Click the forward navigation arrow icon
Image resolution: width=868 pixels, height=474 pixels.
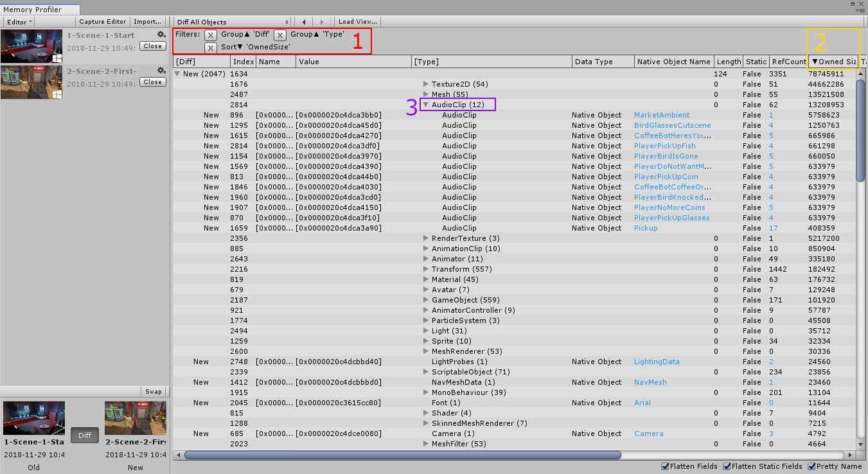(x=321, y=21)
